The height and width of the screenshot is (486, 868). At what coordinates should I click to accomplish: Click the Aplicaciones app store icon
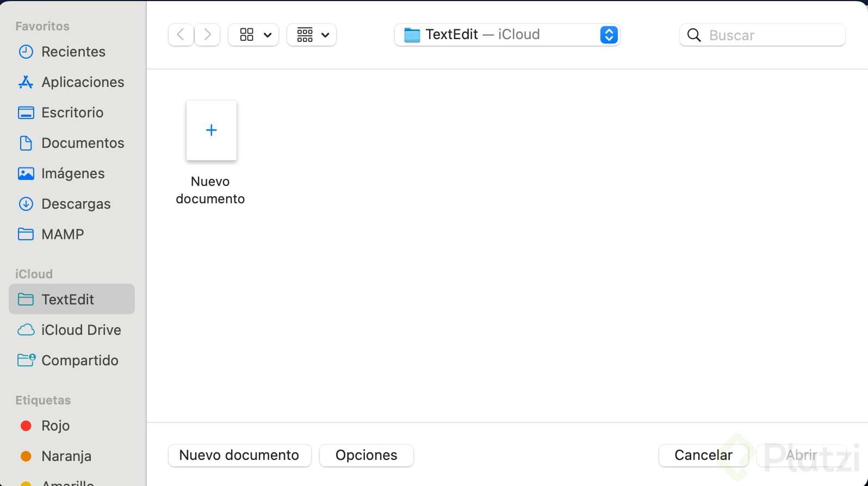[x=26, y=82]
